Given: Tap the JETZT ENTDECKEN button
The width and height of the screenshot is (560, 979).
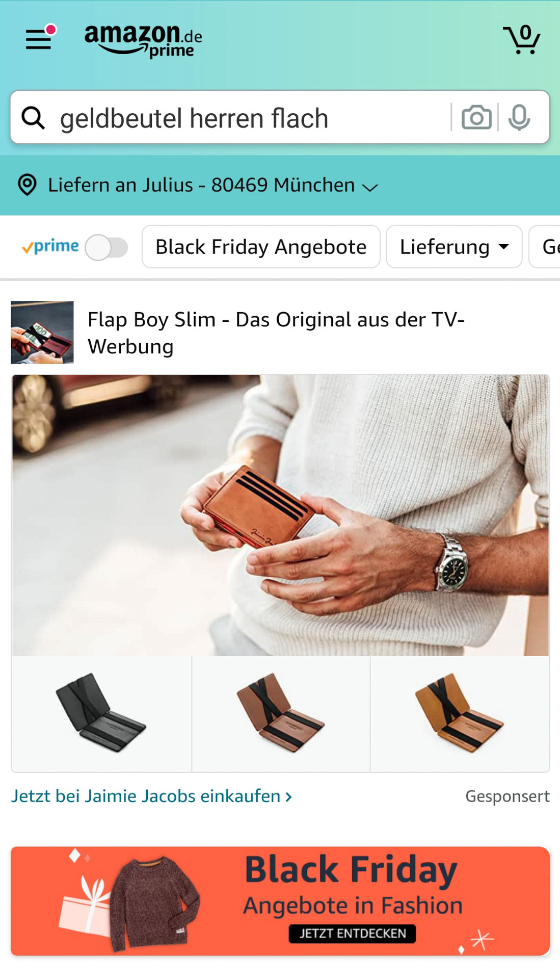Looking at the screenshot, I should point(352,934).
